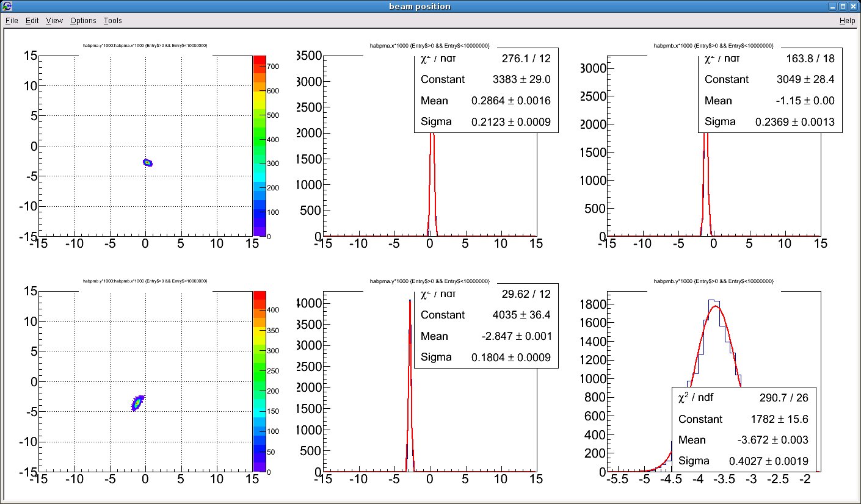The height and width of the screenshot is (504, 861).
Task: Click the habpmb.y*1000:habpmb.x*1000 plot title
Action: 145,281
